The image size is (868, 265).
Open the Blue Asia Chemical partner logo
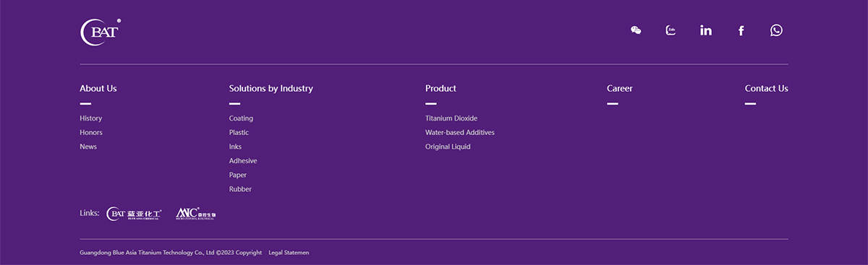tap(135, 214)
